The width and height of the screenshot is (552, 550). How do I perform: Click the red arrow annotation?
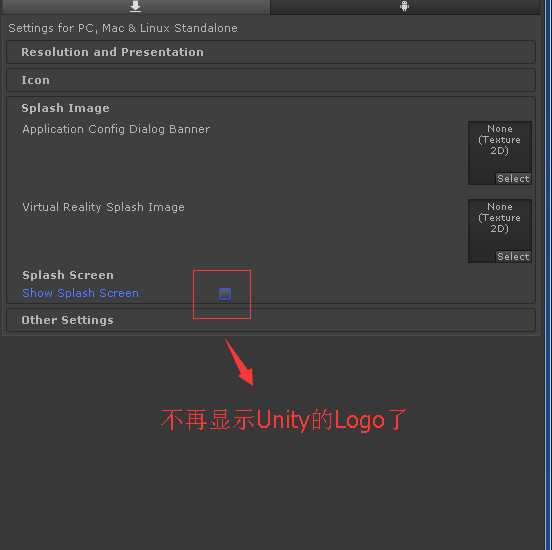[x=239, y=362]
